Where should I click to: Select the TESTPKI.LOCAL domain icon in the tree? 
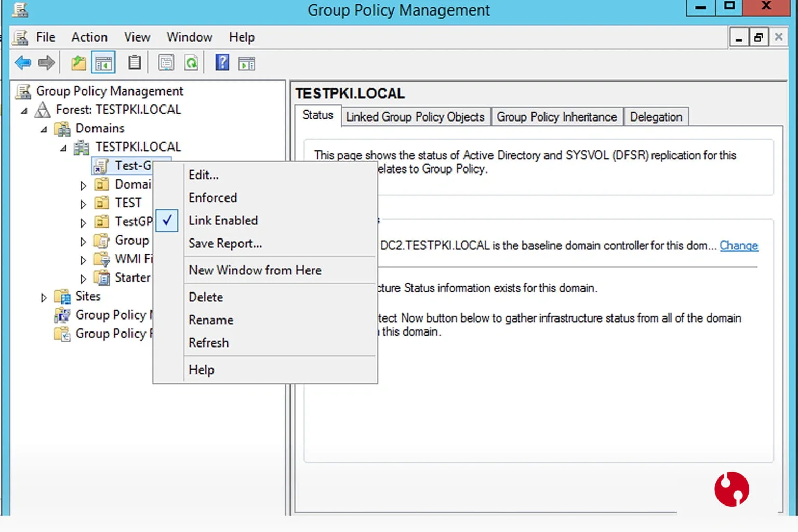tap(82, 147)
